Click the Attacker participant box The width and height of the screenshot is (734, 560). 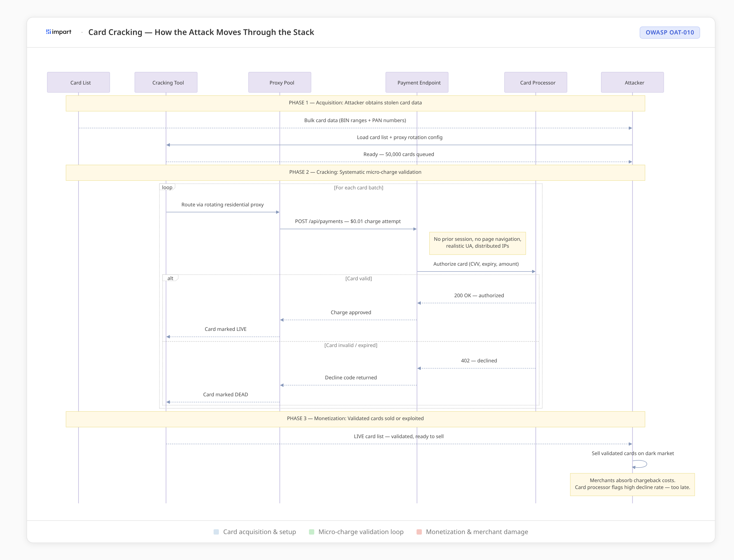(632, 82)
